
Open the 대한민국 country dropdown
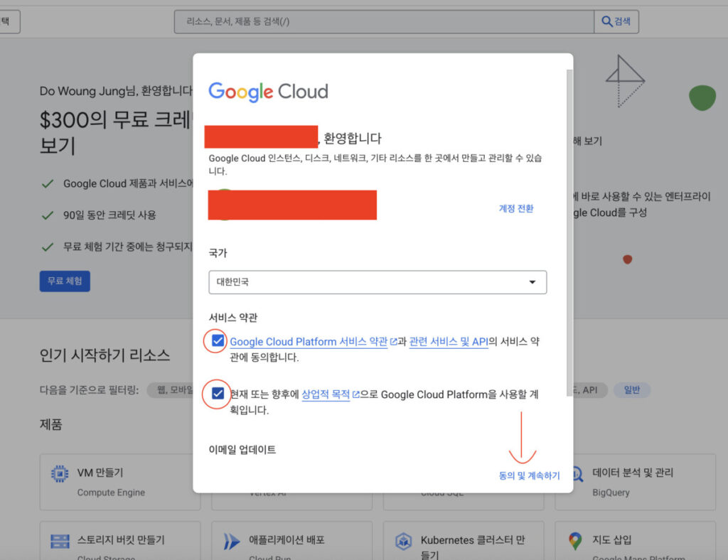pos(378,282)
